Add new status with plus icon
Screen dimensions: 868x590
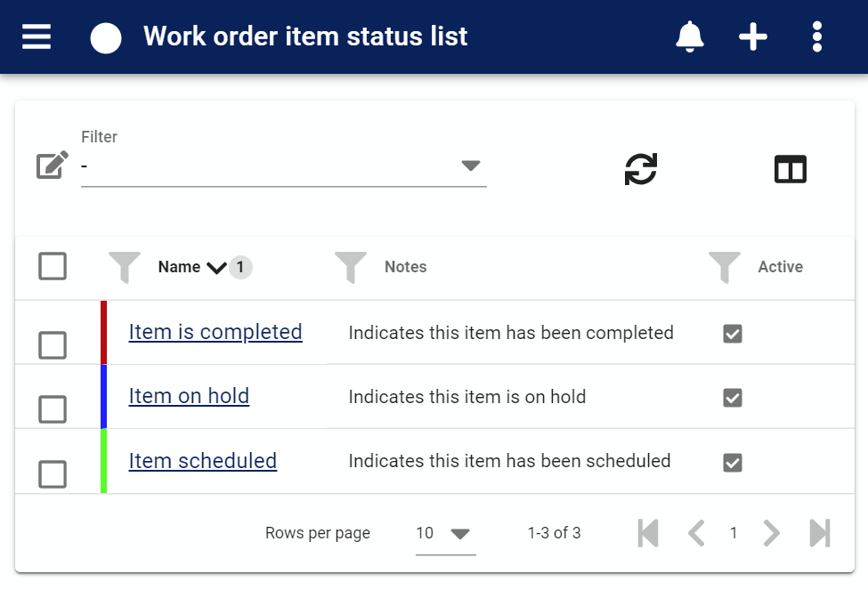[753, 36]
